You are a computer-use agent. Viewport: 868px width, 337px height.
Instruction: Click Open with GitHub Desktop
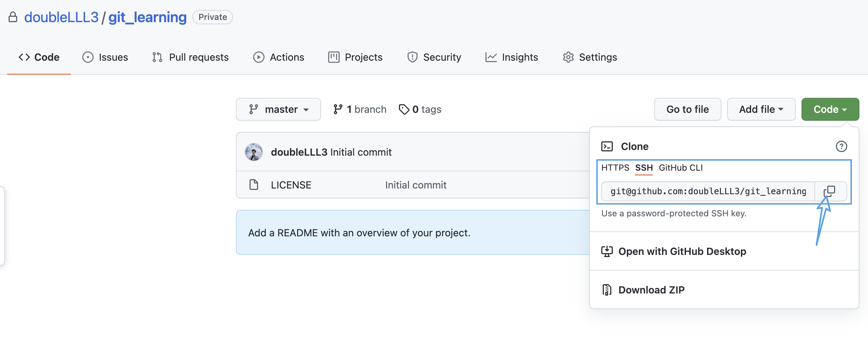pos(682,251)
